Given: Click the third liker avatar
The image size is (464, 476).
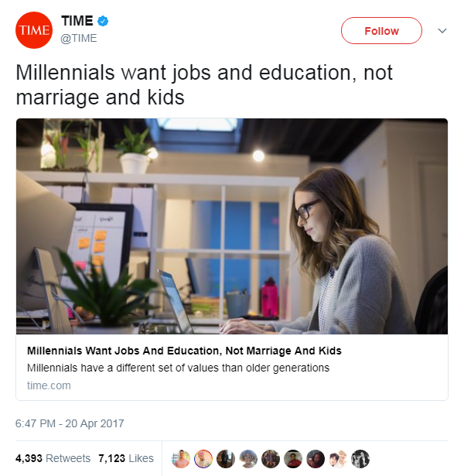Looking at the screenshot, I should [x=226, y=459].
